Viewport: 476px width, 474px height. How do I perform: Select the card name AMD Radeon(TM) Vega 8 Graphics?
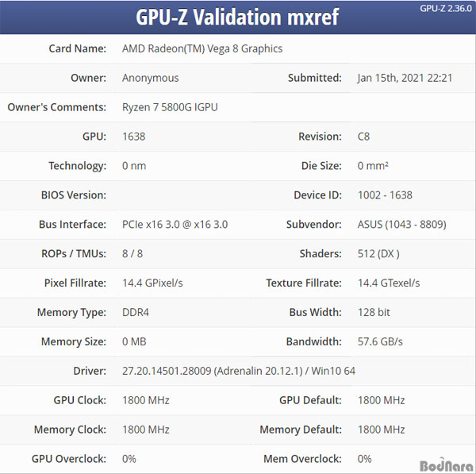[202, 48]
